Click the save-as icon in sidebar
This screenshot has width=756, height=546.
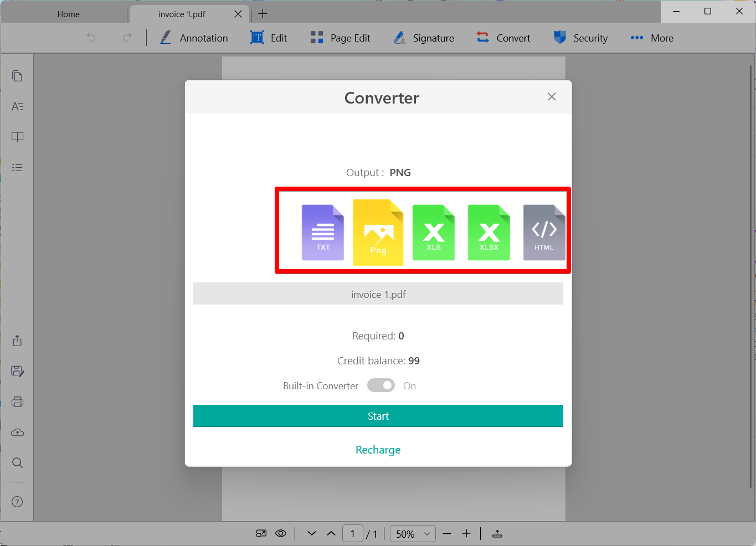point(17,371)
